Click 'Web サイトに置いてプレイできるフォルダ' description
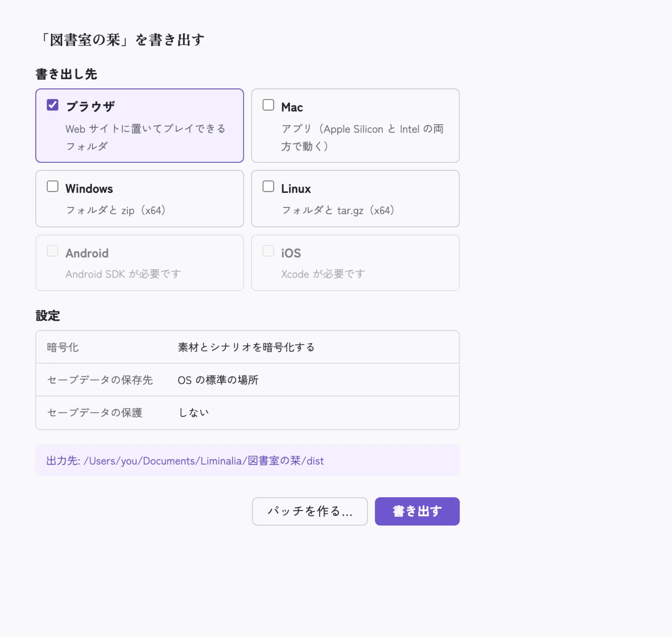 146,137
